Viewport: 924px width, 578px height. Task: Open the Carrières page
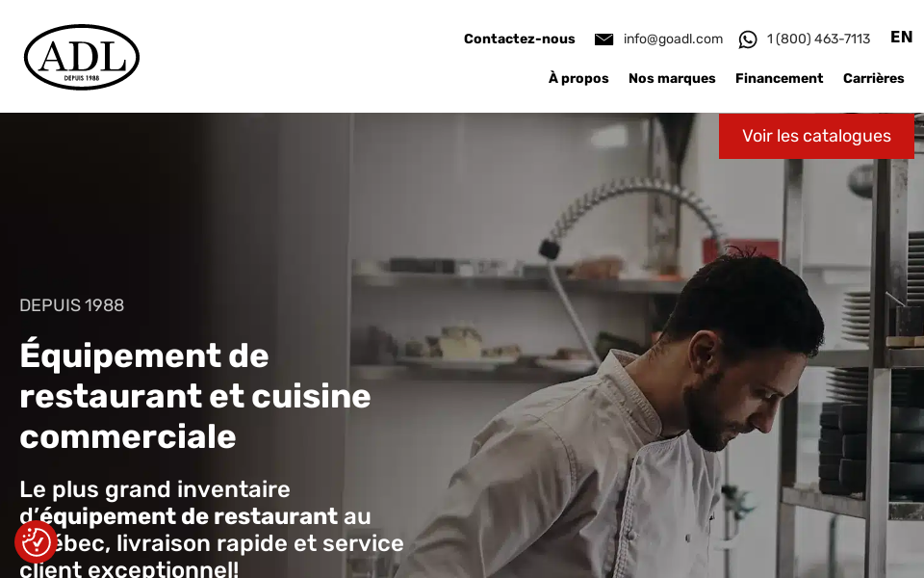(x=873, y=78)
